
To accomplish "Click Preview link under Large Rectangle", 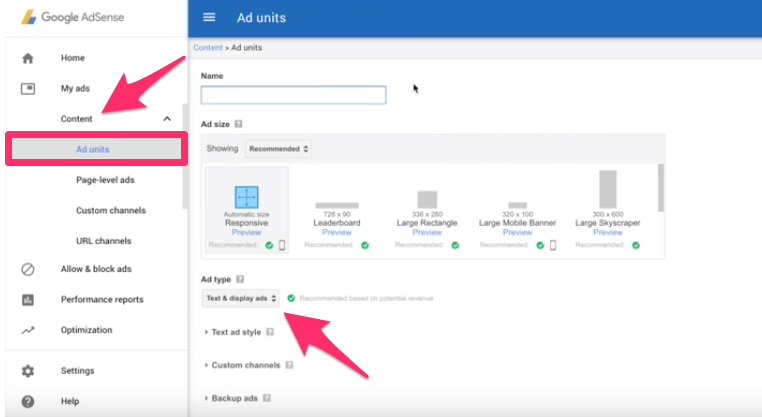I will click(x=427, y=233).
